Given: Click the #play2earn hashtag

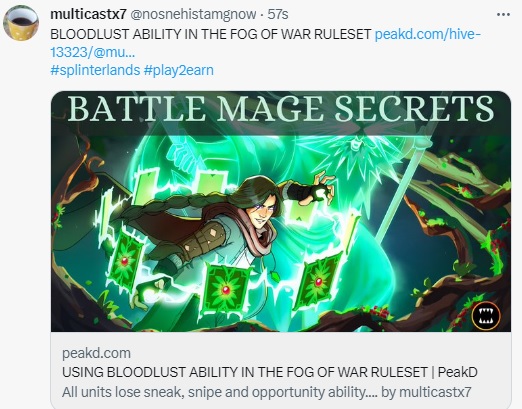Looking at the screenshot, I should click(179, 70).
